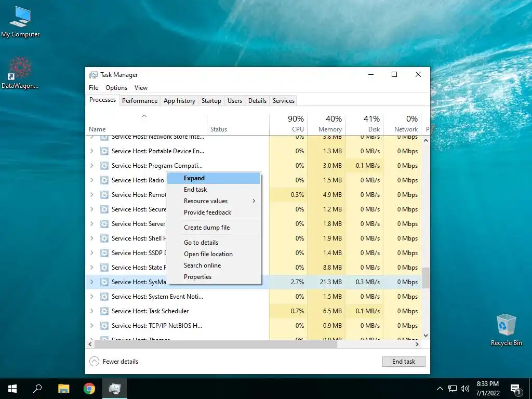Viewport: 532px width, 399px height.
Task: Open volume control tray icon
Action: (464, 389)
